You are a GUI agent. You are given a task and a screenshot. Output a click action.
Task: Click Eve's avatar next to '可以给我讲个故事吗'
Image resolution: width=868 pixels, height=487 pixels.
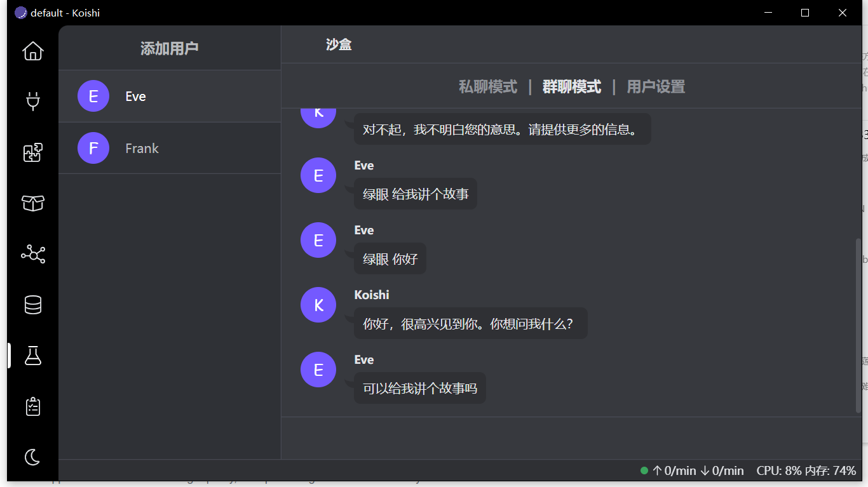tap(318, 370)
